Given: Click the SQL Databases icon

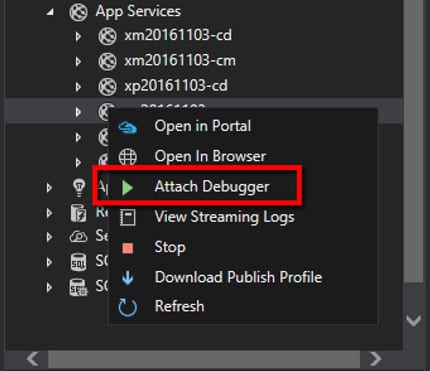Looking at the screenshot, I should [x=78, y=262].
